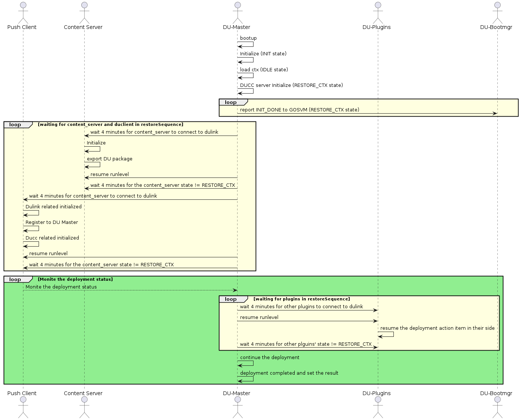
Task: Select the Initialize (INIT state) message label
Action: [x=263, y=53]
